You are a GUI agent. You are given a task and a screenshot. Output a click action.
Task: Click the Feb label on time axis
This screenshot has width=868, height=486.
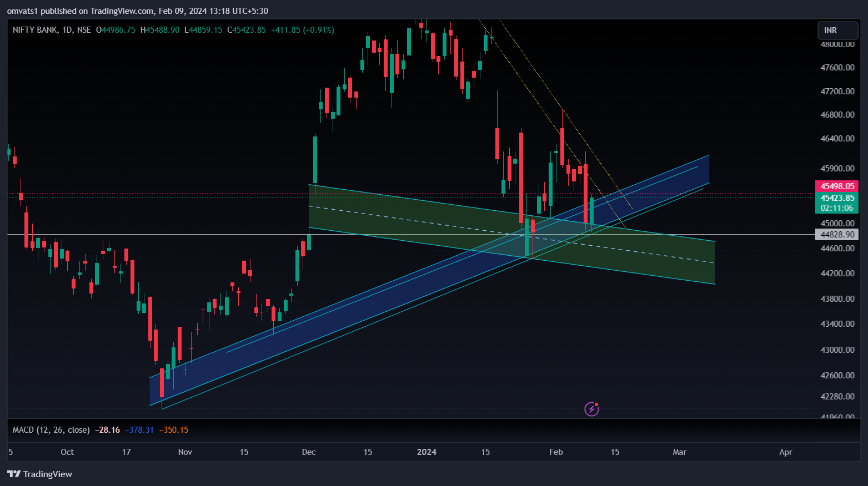tap(556, 452)
